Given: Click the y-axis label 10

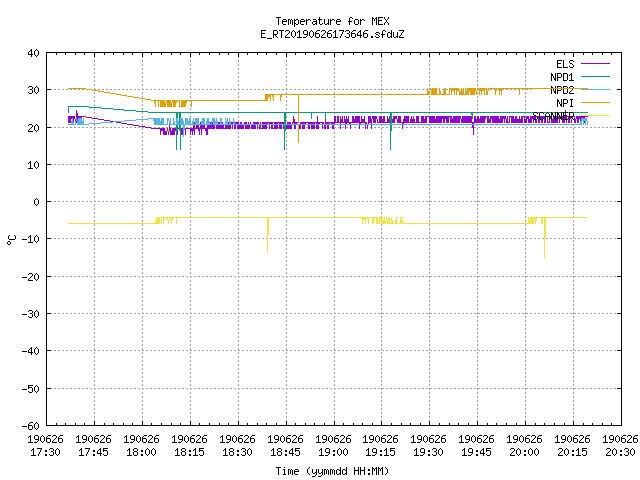Looking at the screenshot, I should pyautogui.click(x=33, y=165).
